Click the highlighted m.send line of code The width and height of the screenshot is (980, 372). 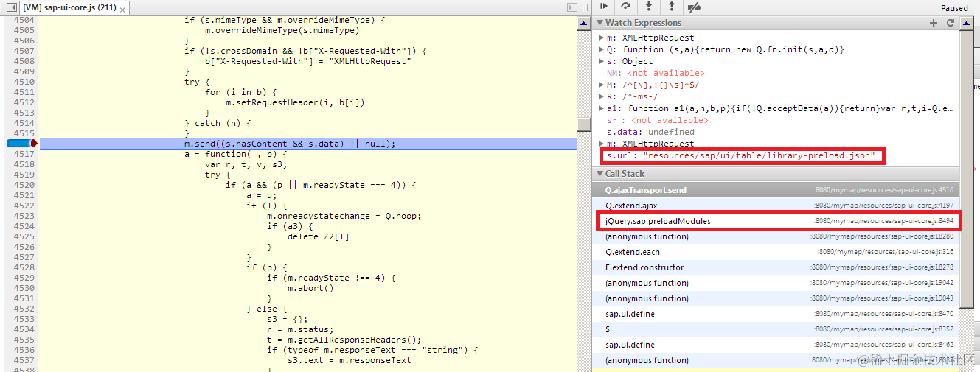pyautogui.click(x=308, y=144)
